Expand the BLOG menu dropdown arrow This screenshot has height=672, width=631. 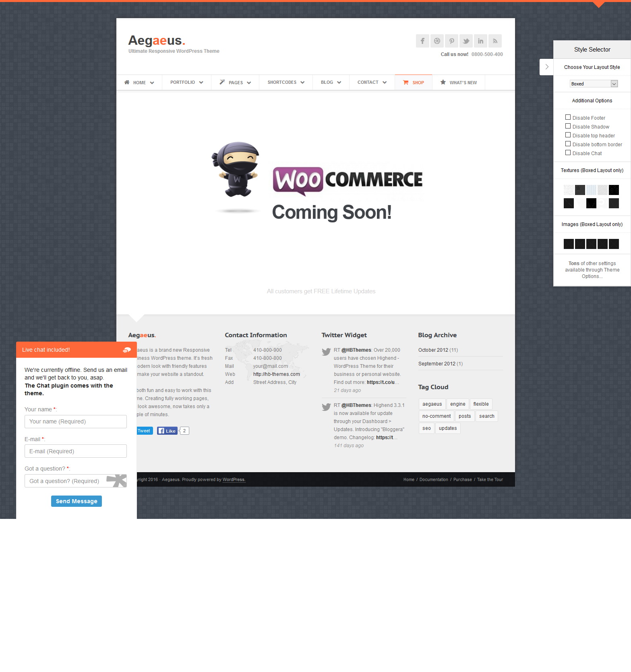339,83
